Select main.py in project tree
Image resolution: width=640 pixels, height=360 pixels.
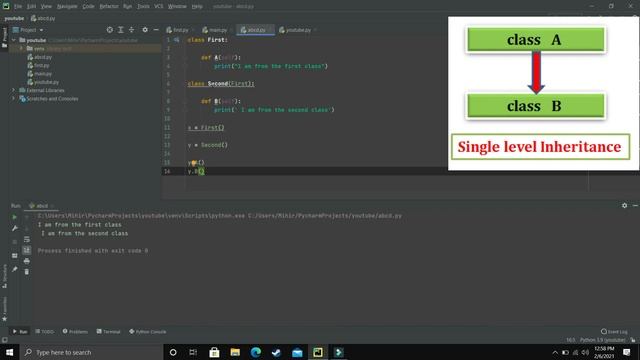40,73
